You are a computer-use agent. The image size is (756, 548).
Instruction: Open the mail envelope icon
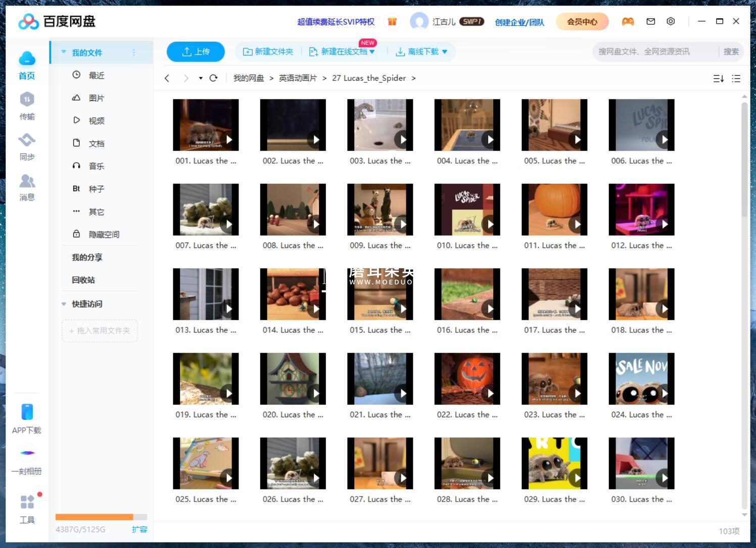(651, 21)
